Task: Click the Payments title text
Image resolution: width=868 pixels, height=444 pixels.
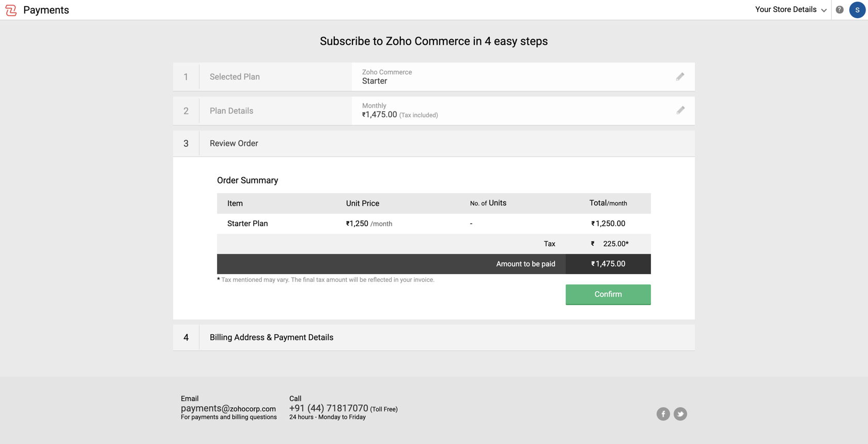Action: pyautogui.click(x=46, y=10)
